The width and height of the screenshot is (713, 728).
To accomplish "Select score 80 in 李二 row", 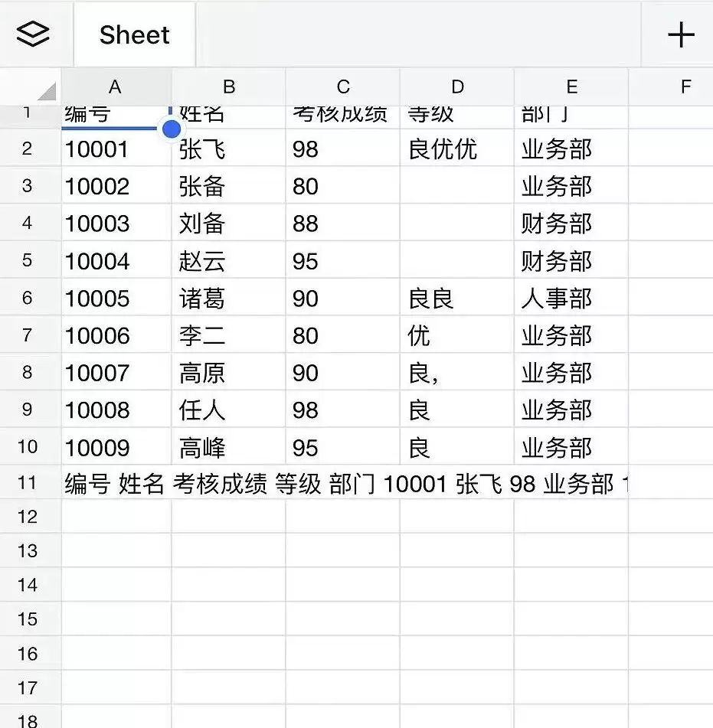I will tap(343, 335).
